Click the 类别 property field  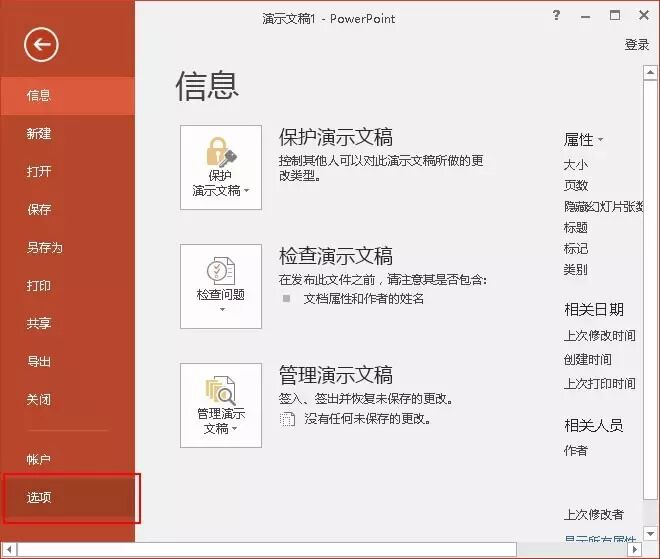tap(575, 270)
